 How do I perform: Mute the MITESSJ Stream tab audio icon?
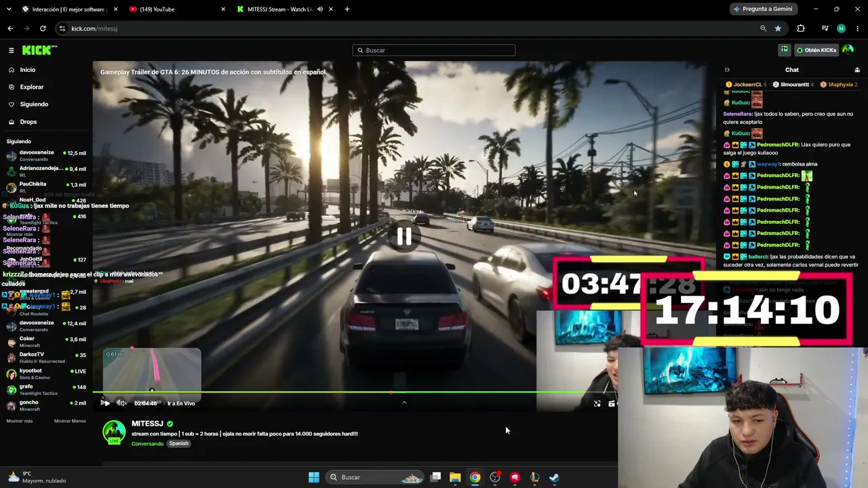click(319, 9)
